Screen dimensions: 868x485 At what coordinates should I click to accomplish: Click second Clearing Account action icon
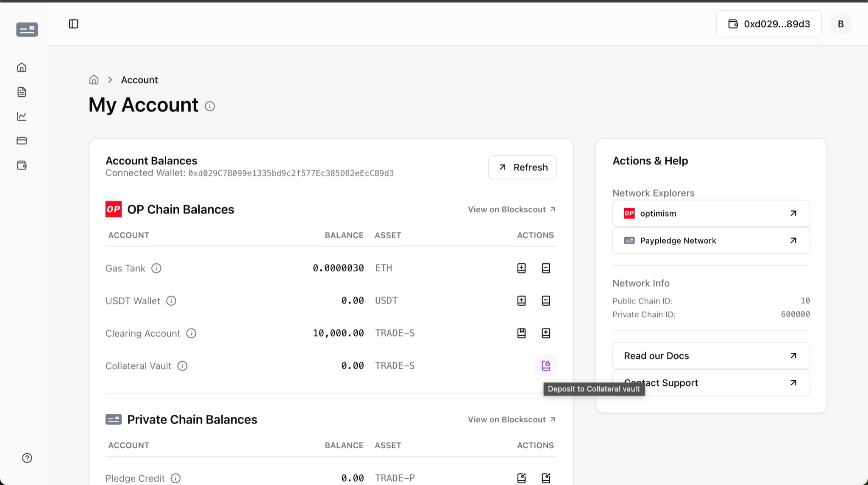546,333
